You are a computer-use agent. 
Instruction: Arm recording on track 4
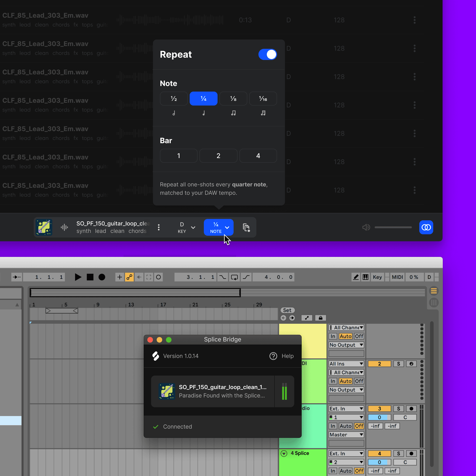(411, 454)
